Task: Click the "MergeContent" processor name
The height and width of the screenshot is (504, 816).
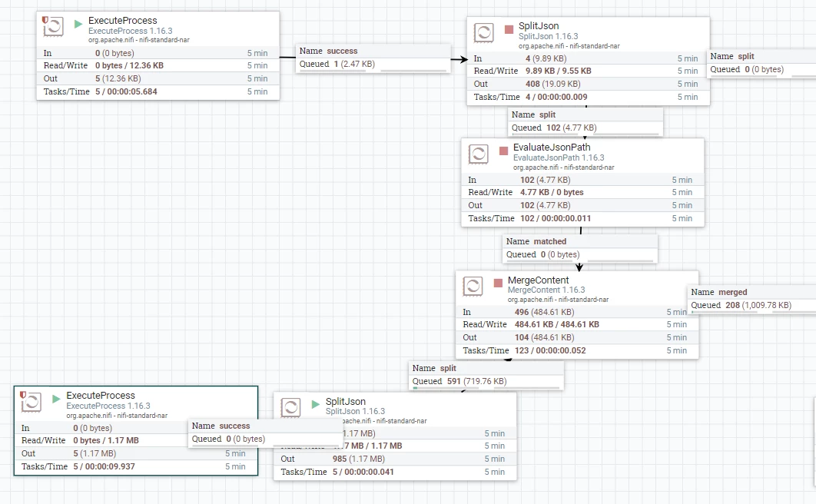Action: pyautogui.click(x=538, y=280)
